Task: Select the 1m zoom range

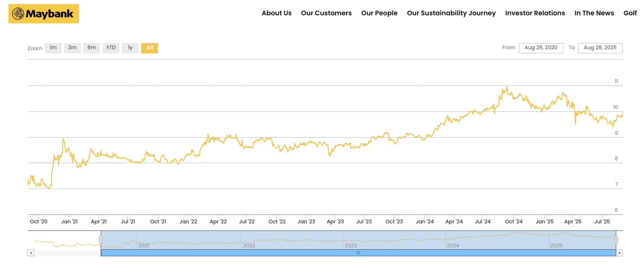Action: 53,48
